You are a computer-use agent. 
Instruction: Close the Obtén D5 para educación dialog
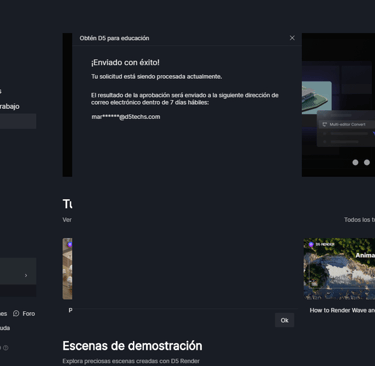coord(292,38)
